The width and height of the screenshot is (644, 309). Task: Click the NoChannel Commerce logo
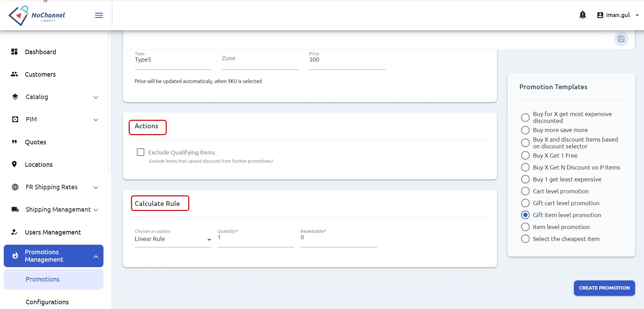(x=36, y=15)
